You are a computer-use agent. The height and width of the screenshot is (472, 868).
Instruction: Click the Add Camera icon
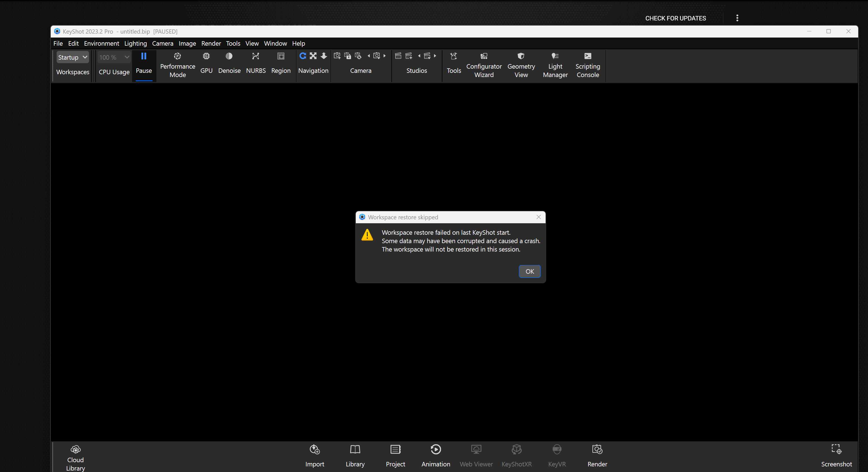[x=337, y=56]
